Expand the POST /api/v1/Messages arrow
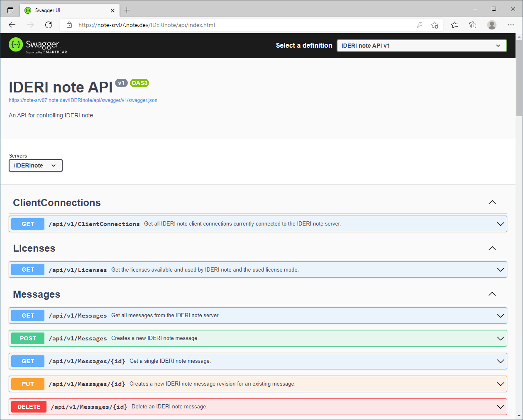The image size is (523, 420). pyautogui.click(x=501, y=338)
